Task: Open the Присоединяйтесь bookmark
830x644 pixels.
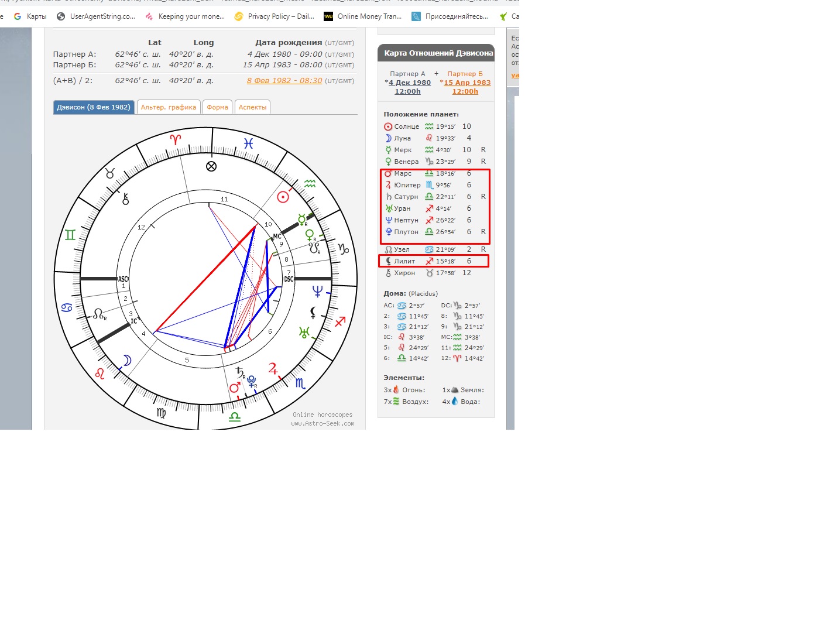Action: [450, 16]
